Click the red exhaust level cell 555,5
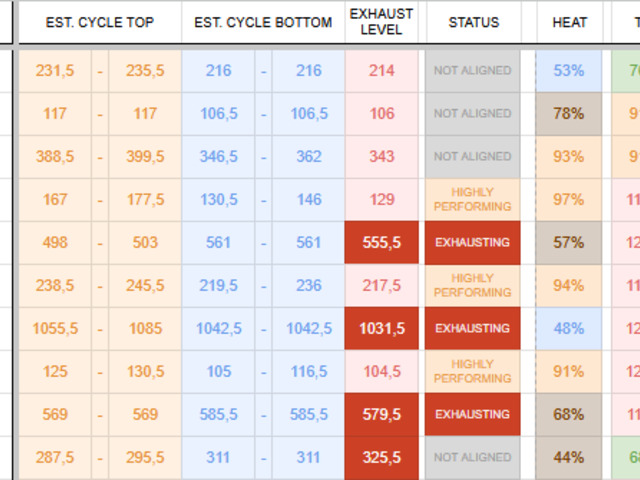The image size is (640, 480). [381, 242]
